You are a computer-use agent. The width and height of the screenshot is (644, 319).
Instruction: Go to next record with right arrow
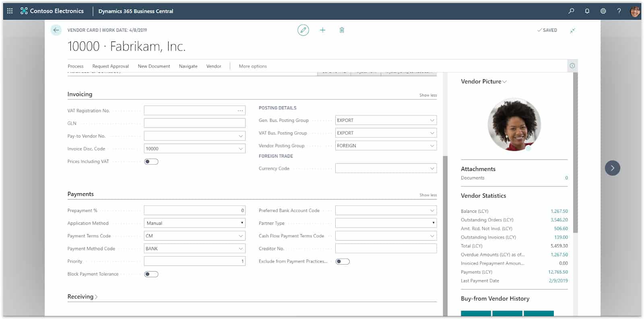pos(612,168)
